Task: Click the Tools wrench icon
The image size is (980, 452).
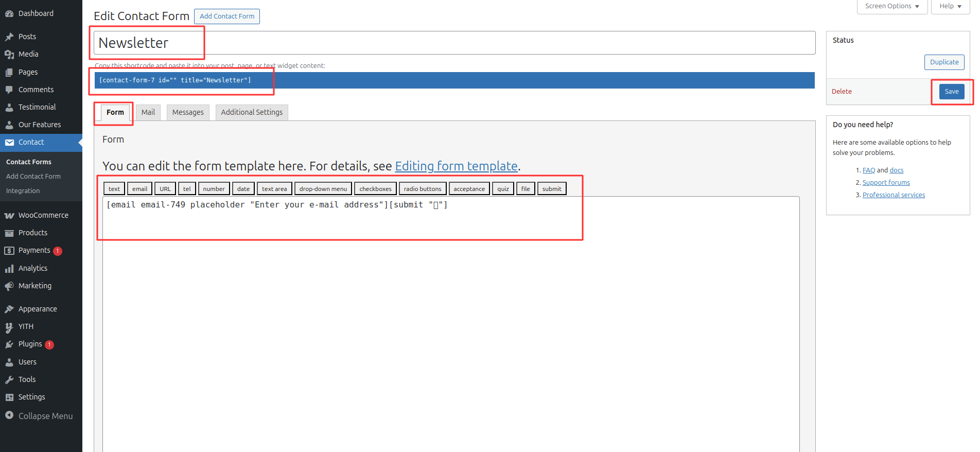Action: (9, 379)
